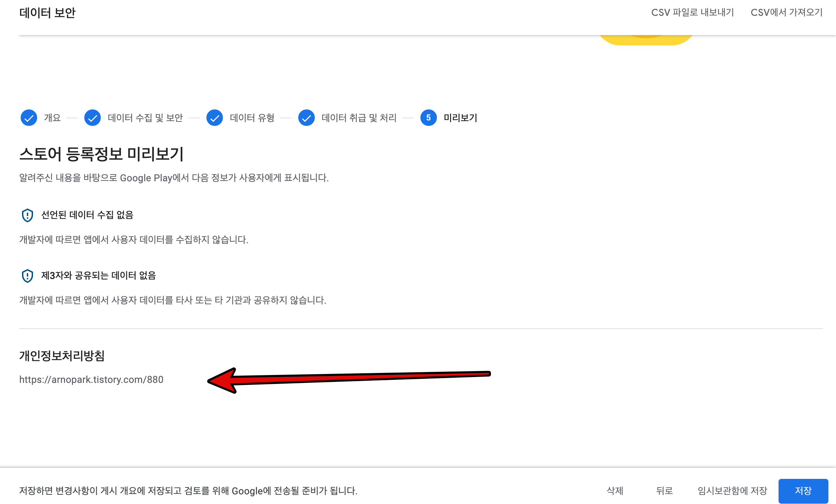
Task: Click the 개요 step checkmark icon
Action: click(x=29, y=118)
